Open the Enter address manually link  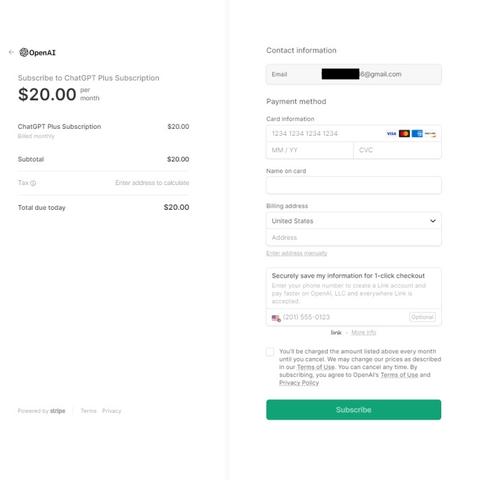pos(296,253)
